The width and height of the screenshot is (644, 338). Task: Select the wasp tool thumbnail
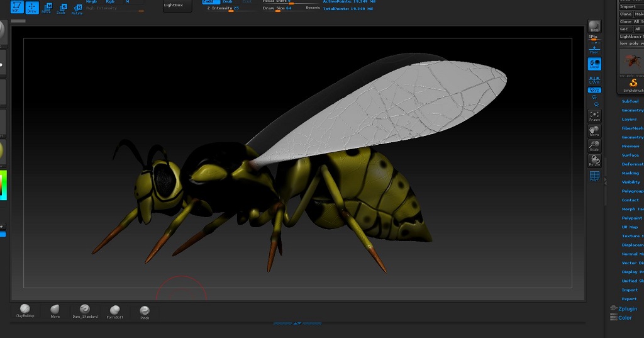click(x=631, y=62)
